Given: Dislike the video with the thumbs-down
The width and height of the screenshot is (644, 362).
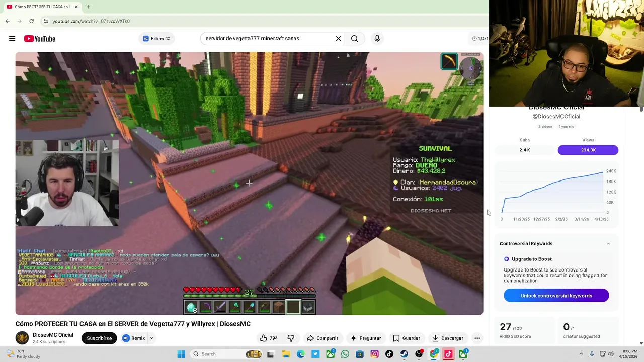Looking at the screenshot, I should (291, 338).
